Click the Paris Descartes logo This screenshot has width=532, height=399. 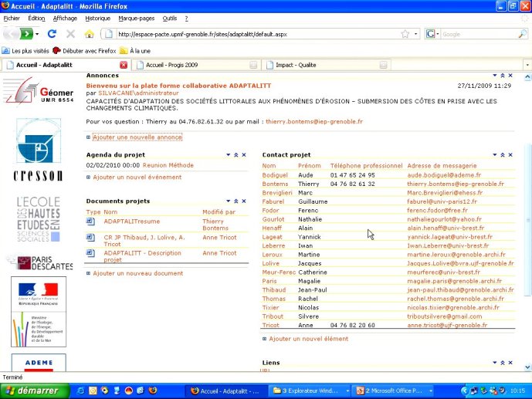(40, 262)
